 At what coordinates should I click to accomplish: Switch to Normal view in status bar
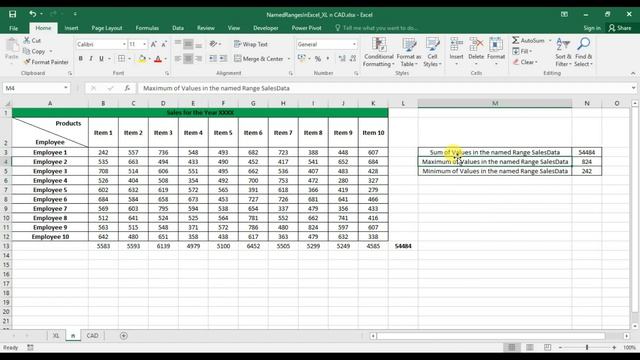[x=511, y=347]
